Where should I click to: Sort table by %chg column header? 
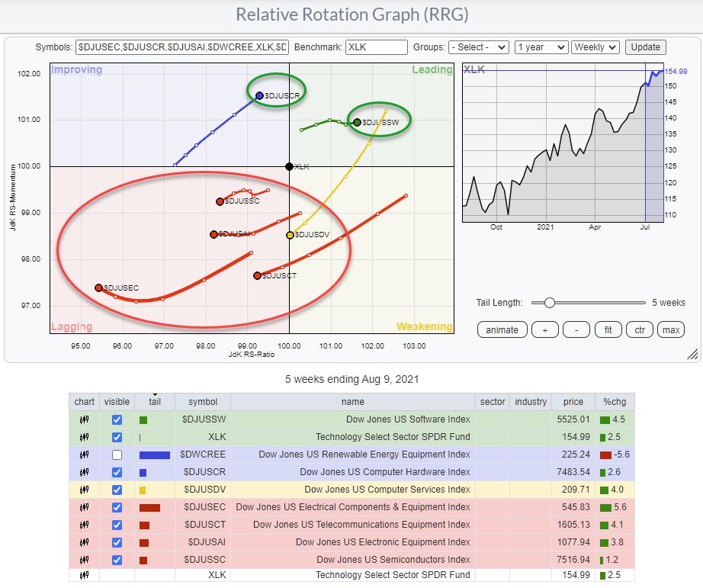pyautogui.click(x=615, y=402)
